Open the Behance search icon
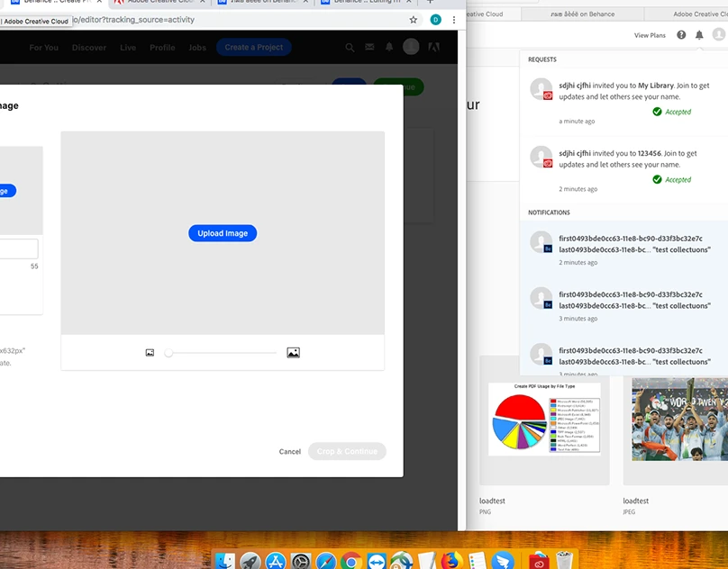Screen dimensions: 728x569 pos(350,48)
